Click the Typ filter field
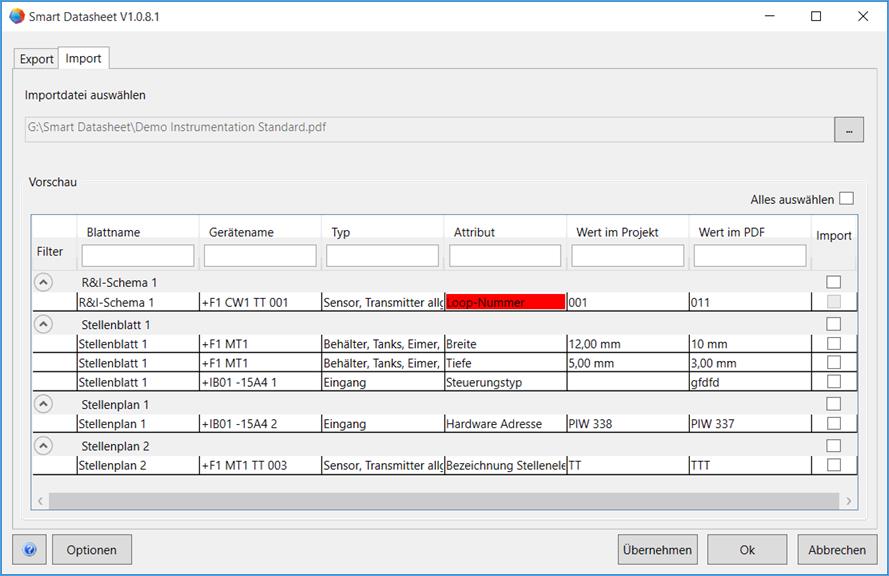Screen dimensions: 889x576 [383, 256]
